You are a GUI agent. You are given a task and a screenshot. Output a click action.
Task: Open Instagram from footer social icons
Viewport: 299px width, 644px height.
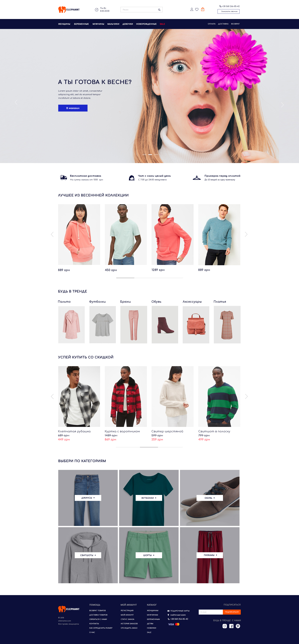225,626
